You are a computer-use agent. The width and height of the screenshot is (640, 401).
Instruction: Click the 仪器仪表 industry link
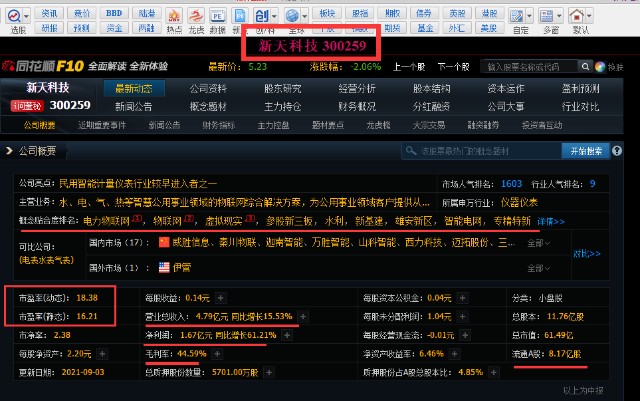(519, 203)
